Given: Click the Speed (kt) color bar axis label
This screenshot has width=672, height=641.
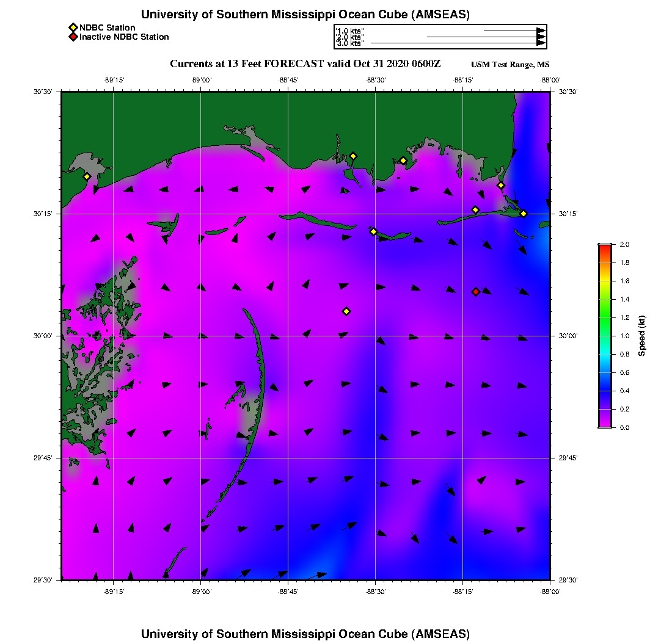Looking at the screenshot, I should point(641,336).
